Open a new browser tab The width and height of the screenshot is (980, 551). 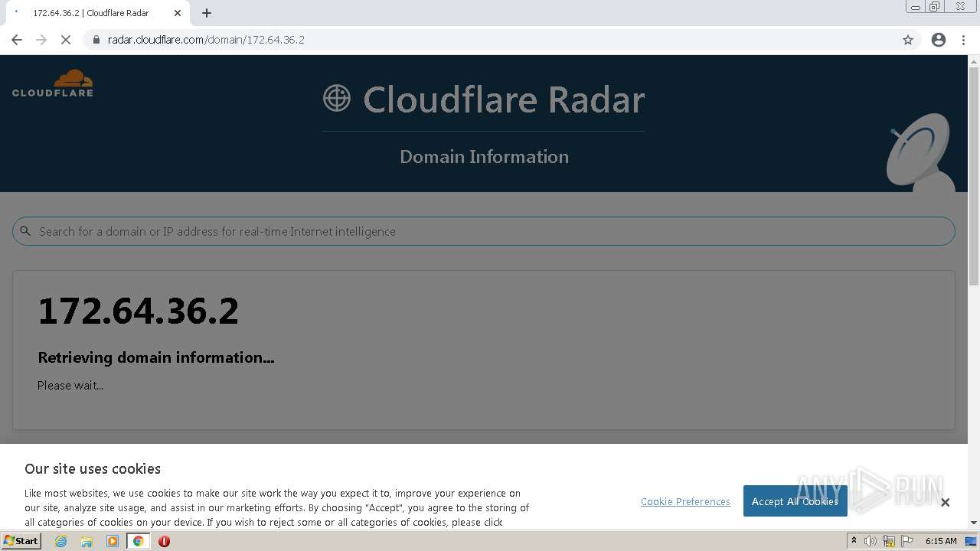click(207, 13)
